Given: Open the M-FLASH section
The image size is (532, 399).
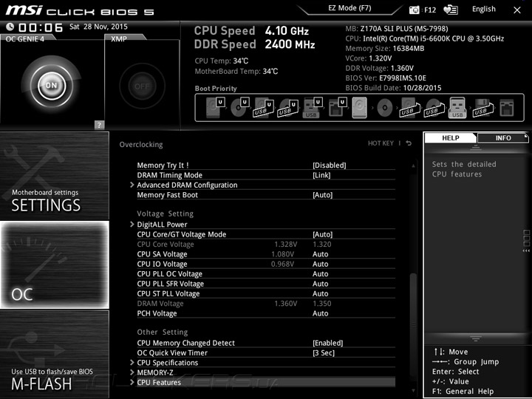Looking at the screenshot, I should tap(55, 354).
